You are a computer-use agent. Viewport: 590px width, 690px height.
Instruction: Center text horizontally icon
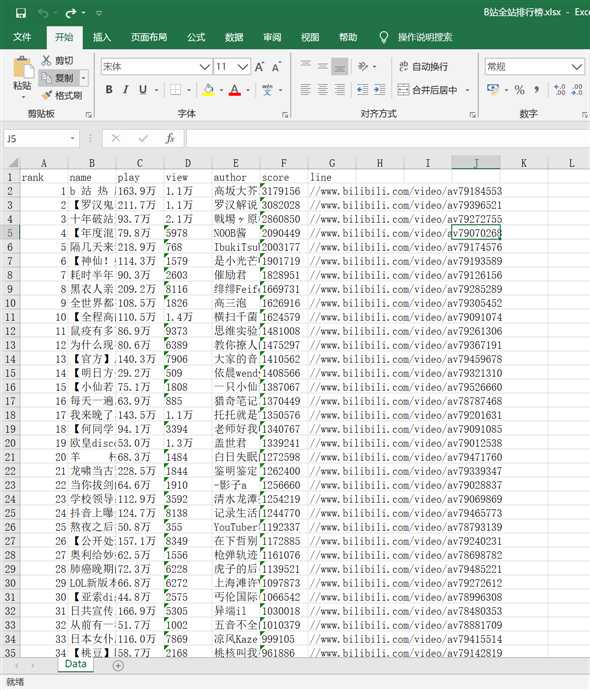pyautogui.click(x=322, y=90)
